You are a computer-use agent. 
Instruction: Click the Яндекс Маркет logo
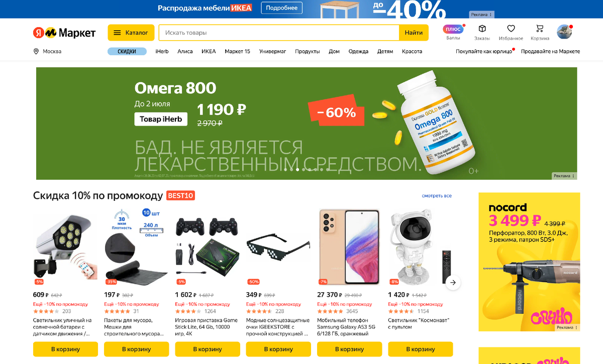click(x=64, y=33)
